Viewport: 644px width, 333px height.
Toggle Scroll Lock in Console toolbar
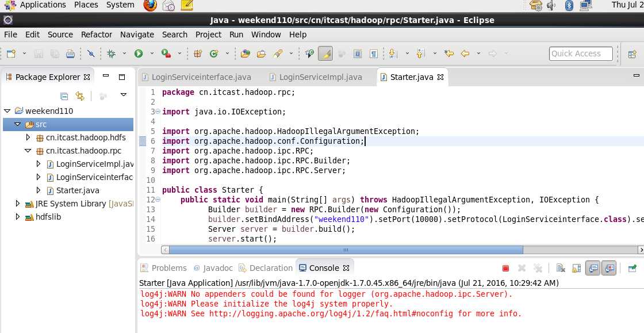(x=577, y=268)
